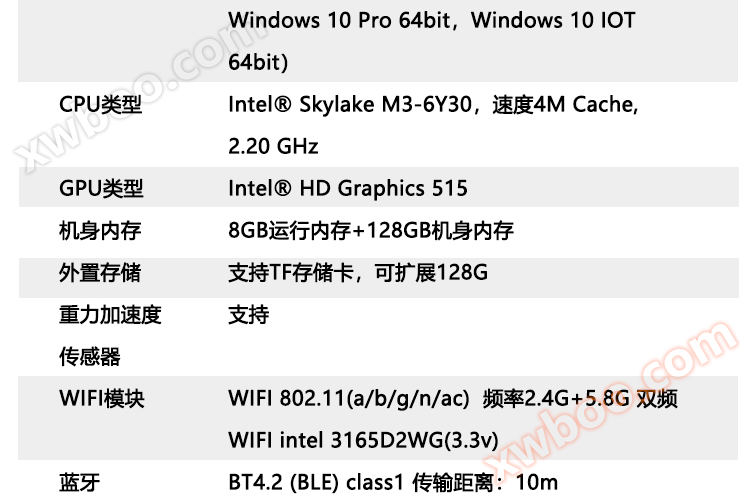
Task: Select Intel HD Graphics 515 value
Action: pyautogui.click(x=347, y=188)
